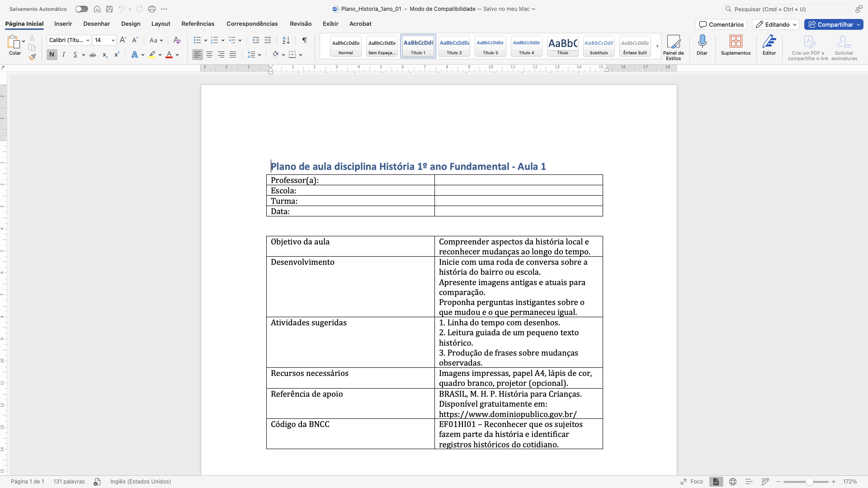Click the Comentários button

(x=721, y=24)
